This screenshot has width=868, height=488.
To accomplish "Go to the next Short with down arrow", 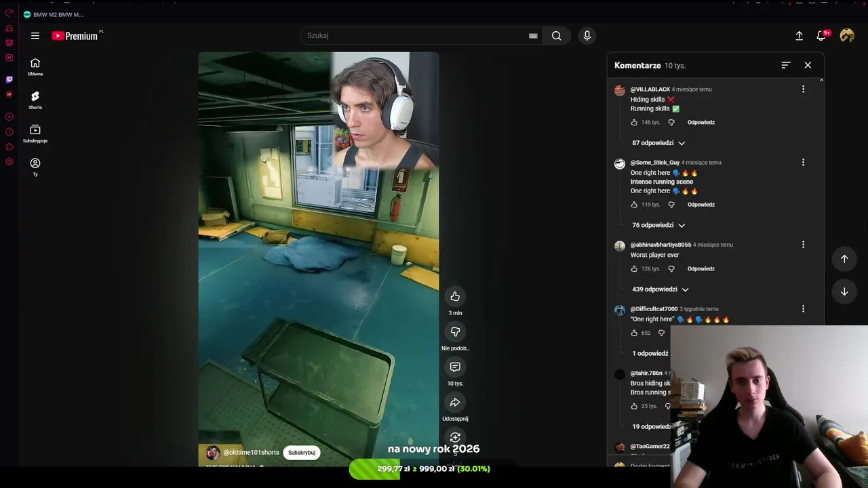I will (844, 291).
